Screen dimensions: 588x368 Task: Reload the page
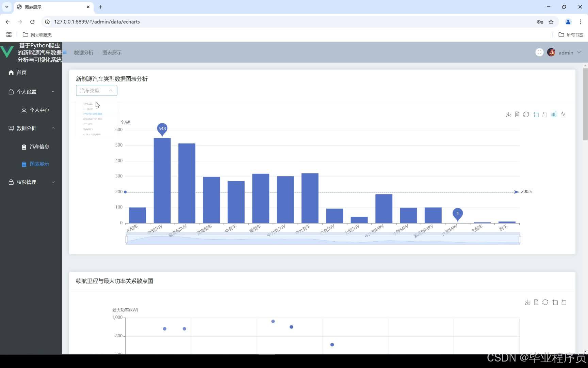click(x=32, y=21)
